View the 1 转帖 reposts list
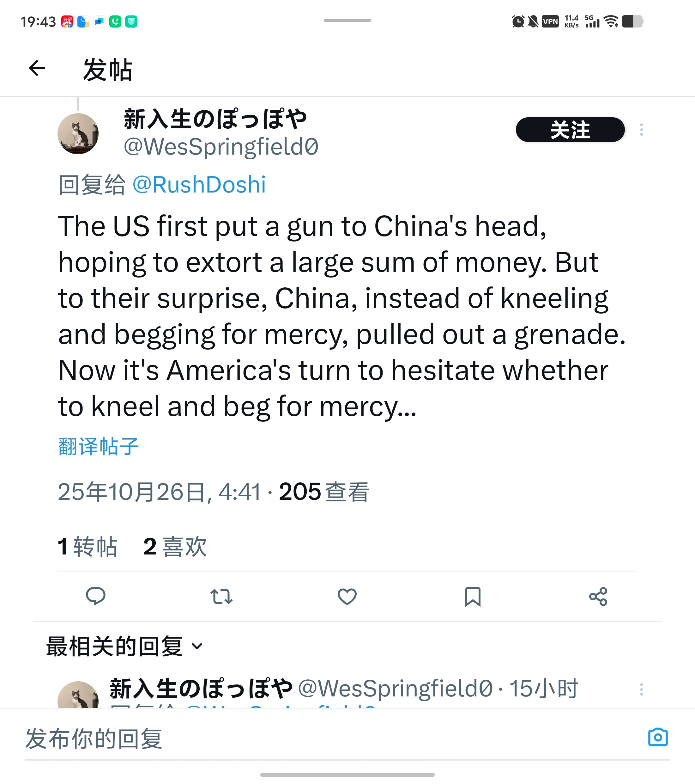The height and width of the screenshot is (784, 695). click(88, 546)
